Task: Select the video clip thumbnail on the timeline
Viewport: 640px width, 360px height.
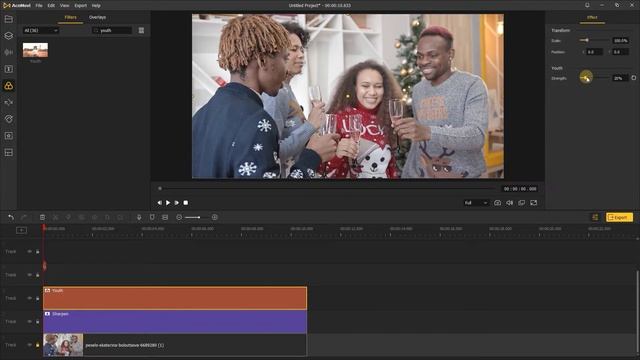Action: (x=63, y=345)
